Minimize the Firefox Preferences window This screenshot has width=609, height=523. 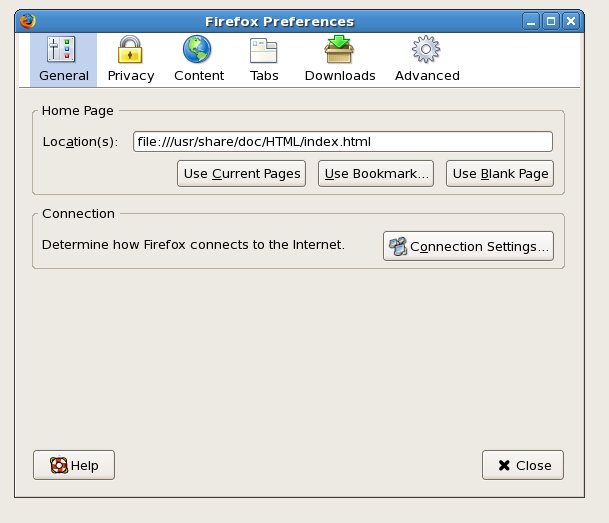[x=531, y=21]
